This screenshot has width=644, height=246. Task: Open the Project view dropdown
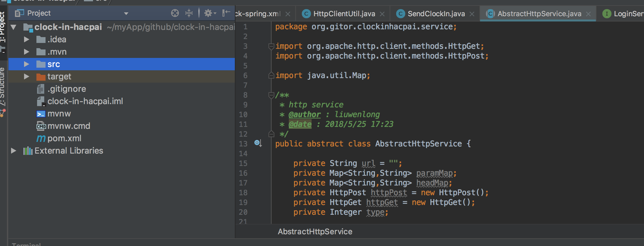coord(126,13)
